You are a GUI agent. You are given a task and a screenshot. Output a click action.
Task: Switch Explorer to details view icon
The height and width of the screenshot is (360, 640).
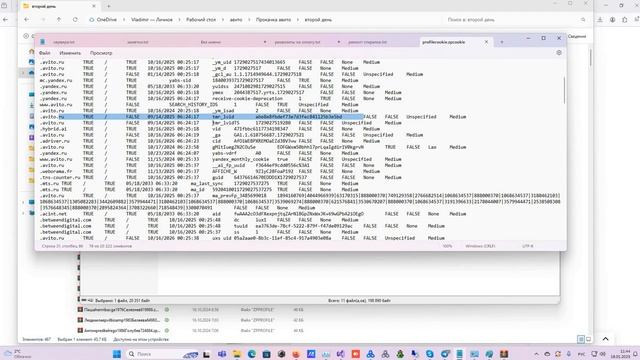tap(580, 339)
